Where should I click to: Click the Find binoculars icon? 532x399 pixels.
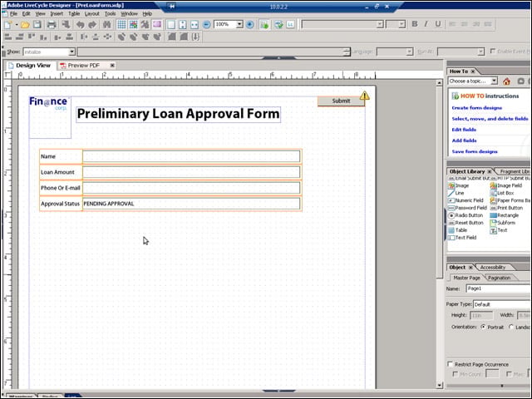pos(107,24)
